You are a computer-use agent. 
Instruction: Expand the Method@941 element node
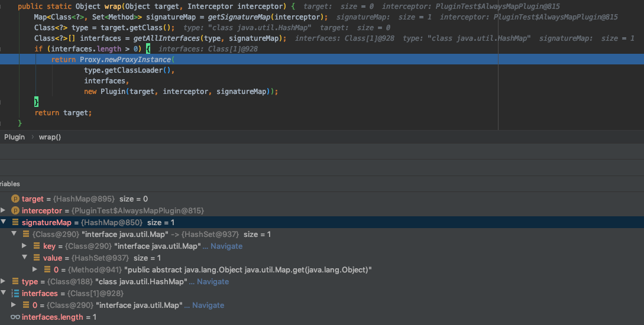(35, 269)
